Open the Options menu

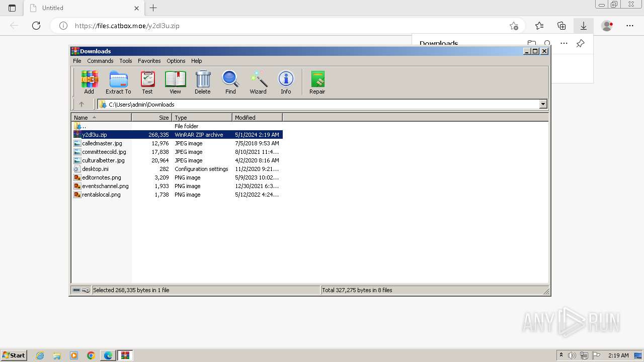[176, 61]
